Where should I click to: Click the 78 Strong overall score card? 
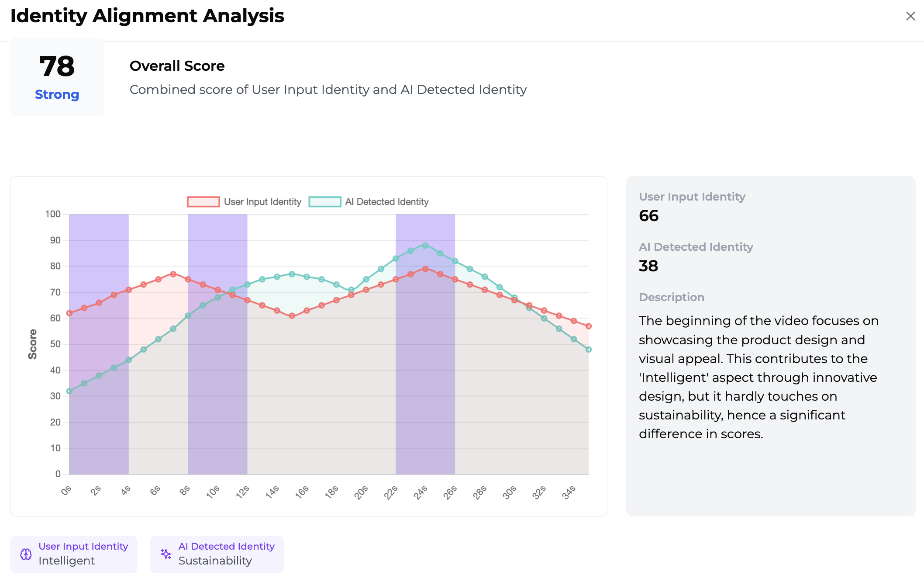coord(57,77)
